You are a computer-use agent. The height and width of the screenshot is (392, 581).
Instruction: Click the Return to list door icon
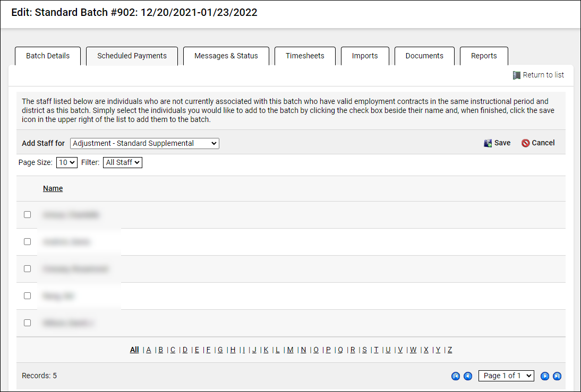point(516,75)
